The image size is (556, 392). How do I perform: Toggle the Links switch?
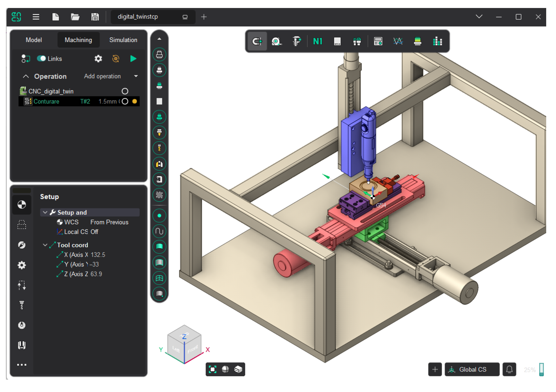pos(42,59)
